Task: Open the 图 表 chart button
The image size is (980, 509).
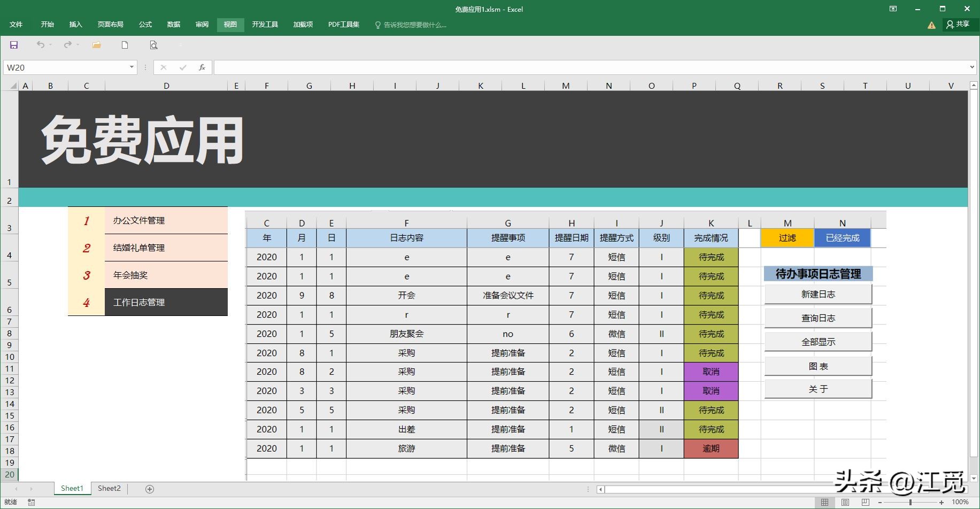Action: click(x=818, y=366)
